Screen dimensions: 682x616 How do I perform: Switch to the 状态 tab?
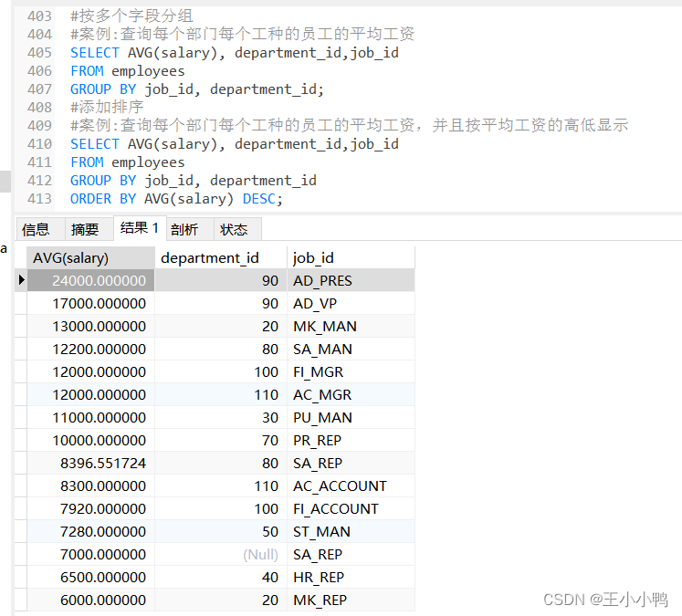pos(237,229)
